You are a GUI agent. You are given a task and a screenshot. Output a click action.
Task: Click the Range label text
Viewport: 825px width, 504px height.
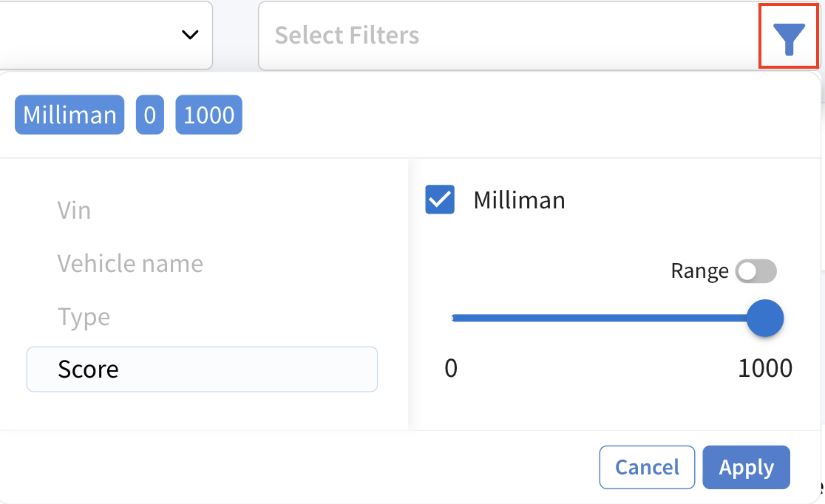pyautogui.click(x=700, y=271)
